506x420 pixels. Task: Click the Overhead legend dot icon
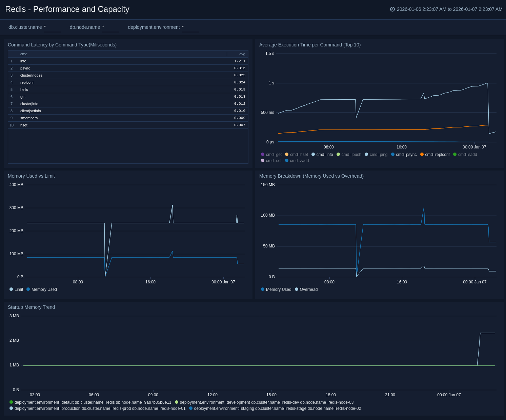tap(297, 289)
